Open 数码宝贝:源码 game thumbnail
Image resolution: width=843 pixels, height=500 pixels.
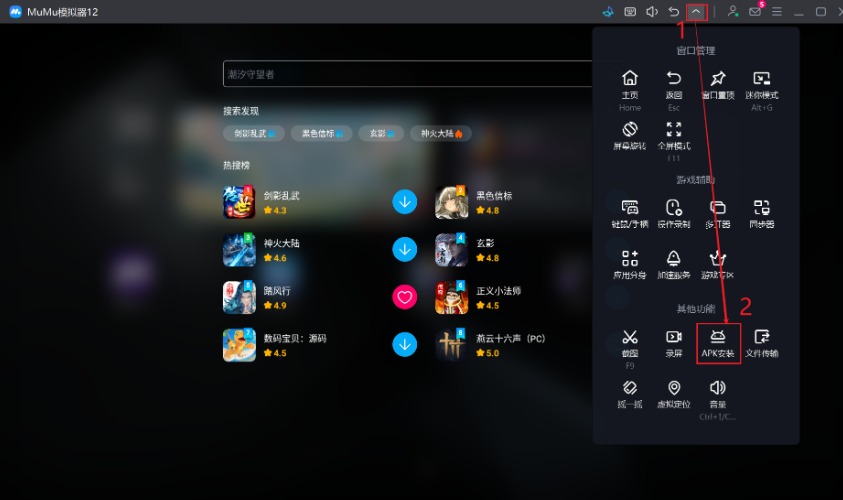(x=239, y=345)
